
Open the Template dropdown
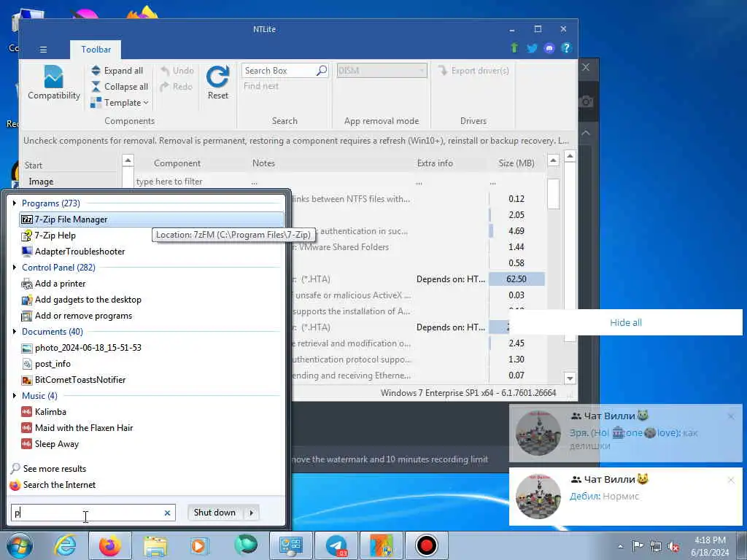[120, 102]
